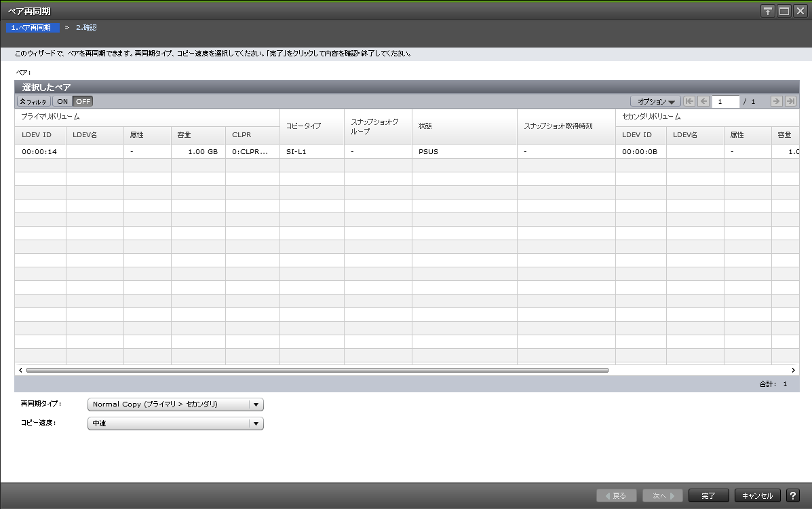
Task: Sort by primary 容量 column header
Action: tap(198, 135)
